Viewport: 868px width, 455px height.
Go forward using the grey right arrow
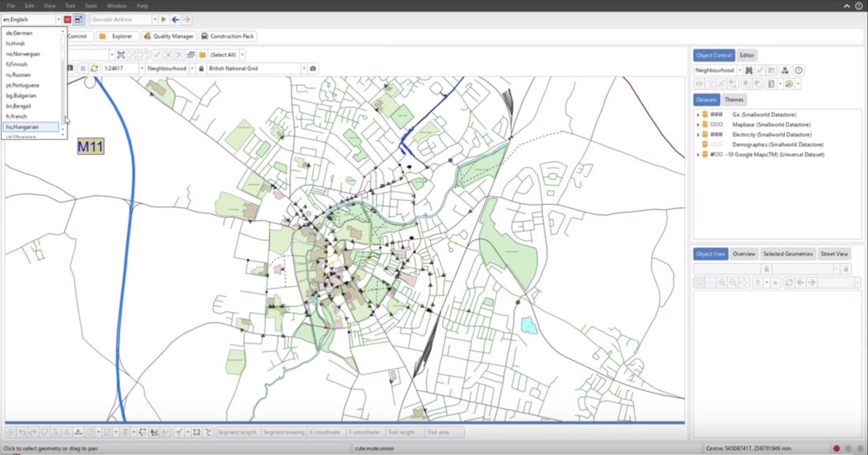186,20
